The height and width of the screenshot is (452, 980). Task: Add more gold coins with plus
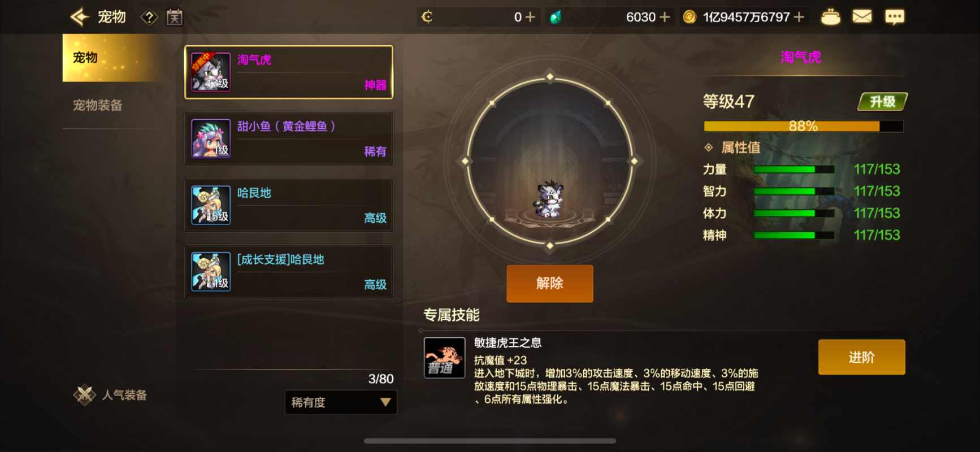click(x=799, y=17)
